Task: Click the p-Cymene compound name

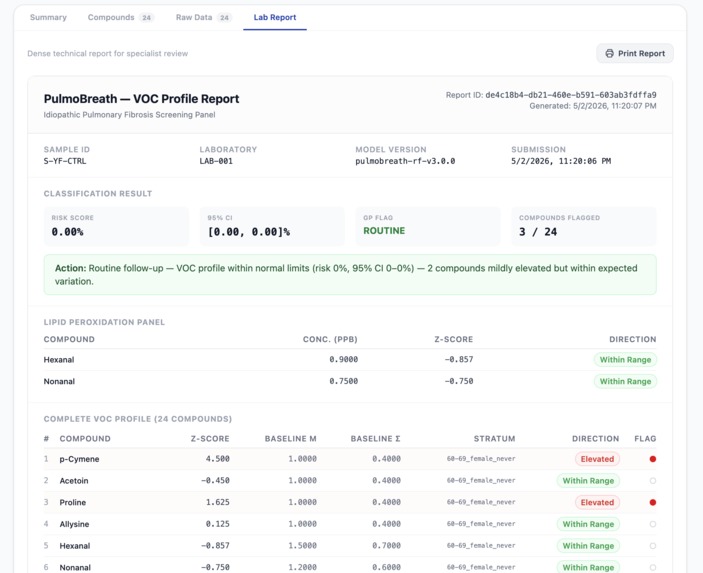Action: coord(79,459)
